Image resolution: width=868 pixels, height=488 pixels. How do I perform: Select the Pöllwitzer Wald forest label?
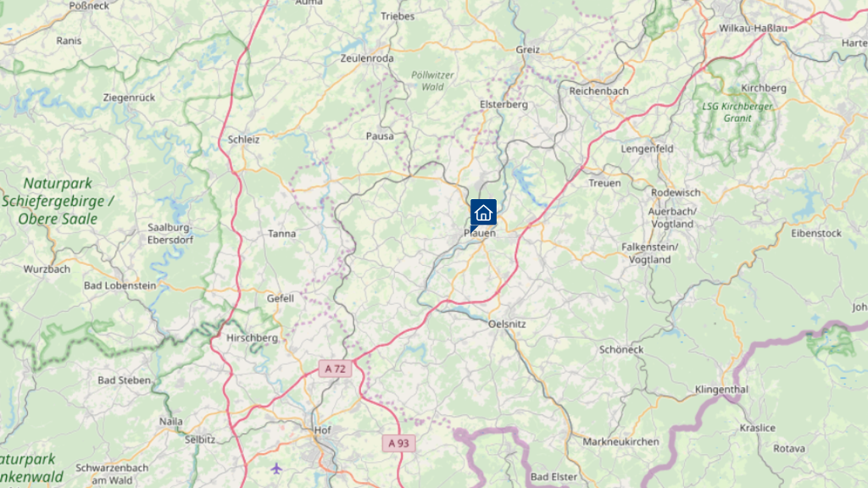[x=432, y=80]
